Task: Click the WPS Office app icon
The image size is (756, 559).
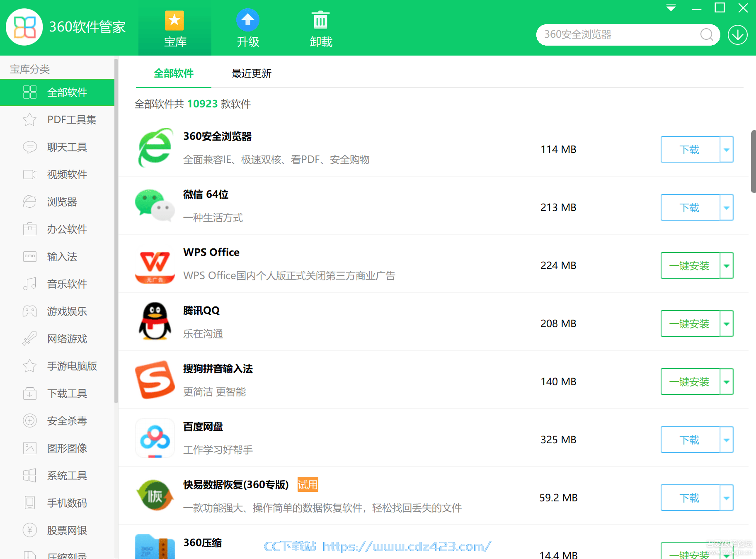Action: click(x=155, y=267)
